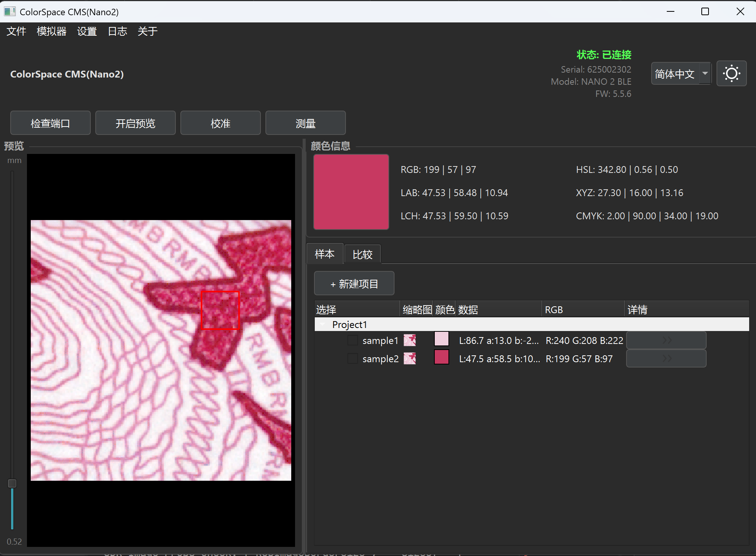Viewport: 756px width, 556px height.
Task: Collapse the Project1 group
Action: point(322,324)
